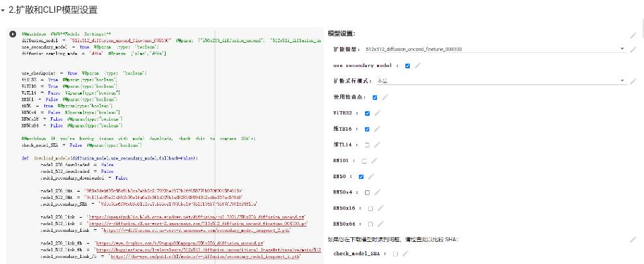Click the edit pencil beside 使用检查点 checkbox
The image size is (644, 264).
[385, 98]
